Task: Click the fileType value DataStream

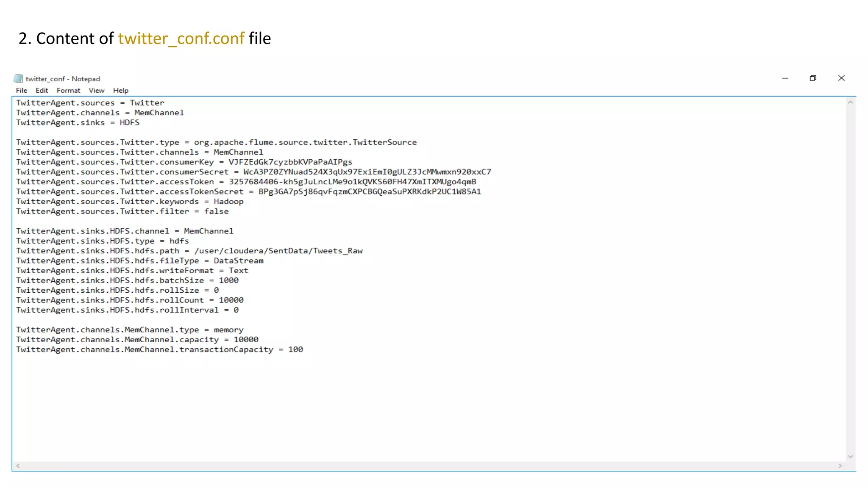Action: 238,261
